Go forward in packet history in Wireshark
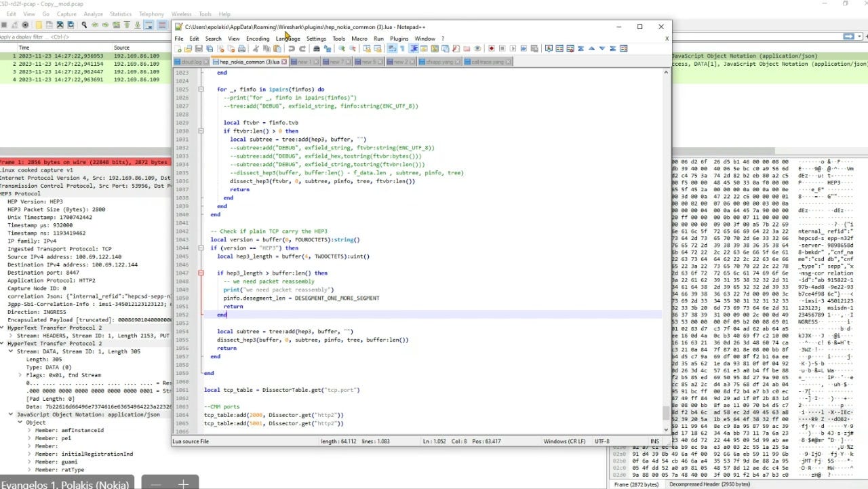Image resolution: width=868 pixels, height=489 pixels. pyautogui.click(x=106, y=25)
